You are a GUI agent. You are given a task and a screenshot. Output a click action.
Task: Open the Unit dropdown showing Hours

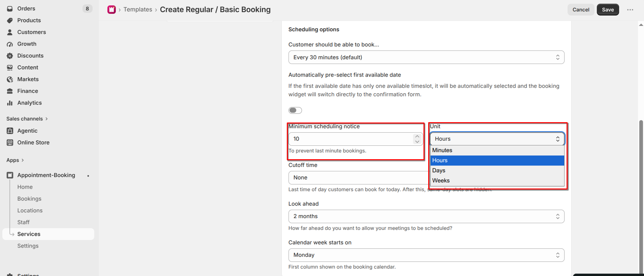[x=497, y=139]
